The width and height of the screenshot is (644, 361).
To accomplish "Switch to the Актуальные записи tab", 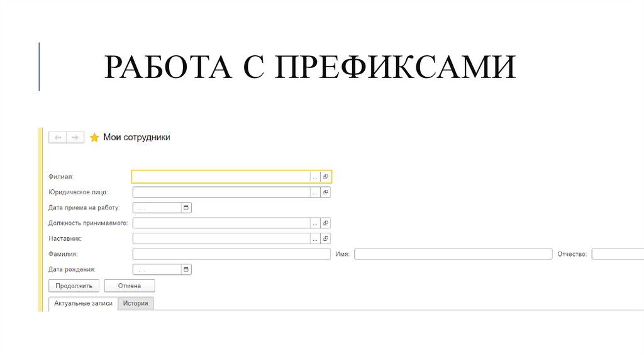I will pyautogui.click(x=84, y=304).
